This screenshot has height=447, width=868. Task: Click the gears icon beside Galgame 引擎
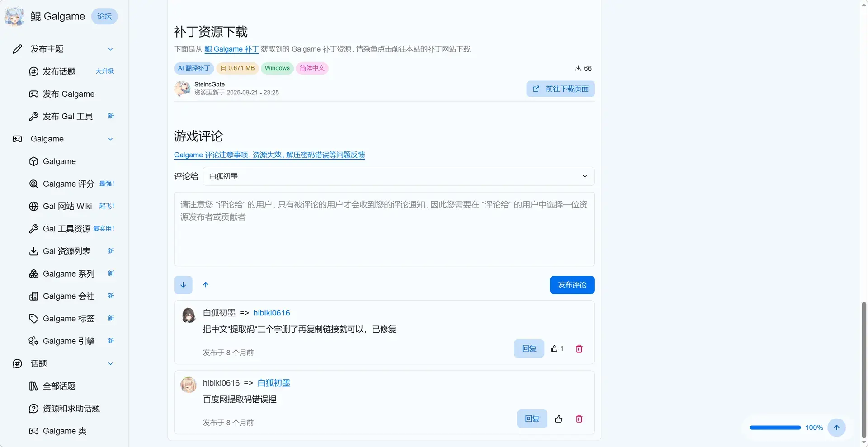33,341
